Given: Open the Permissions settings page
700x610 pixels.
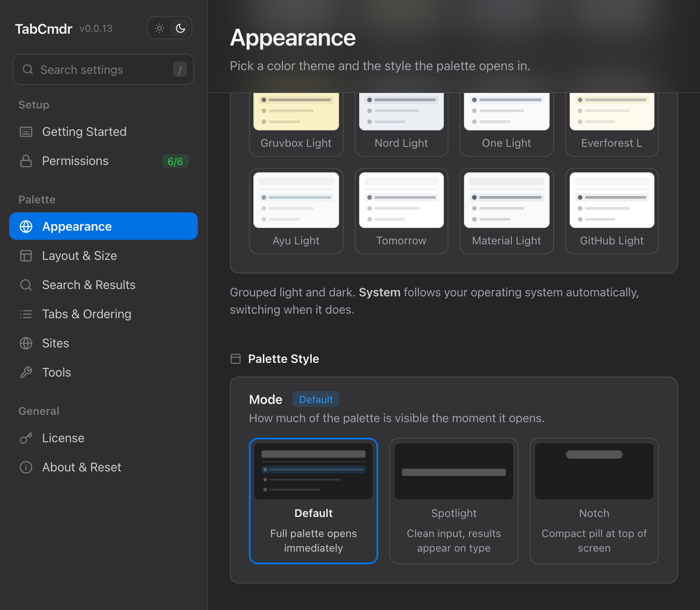Looking at the screenshot, I should click(103, 161).
